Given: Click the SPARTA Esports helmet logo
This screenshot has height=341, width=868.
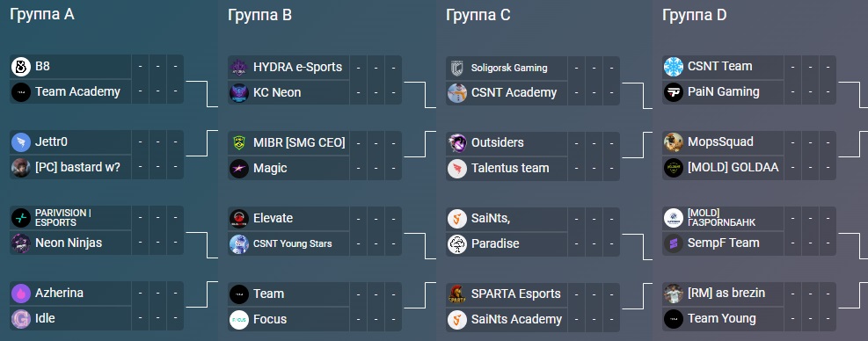Looking at the screenshot, I should 457,294.
